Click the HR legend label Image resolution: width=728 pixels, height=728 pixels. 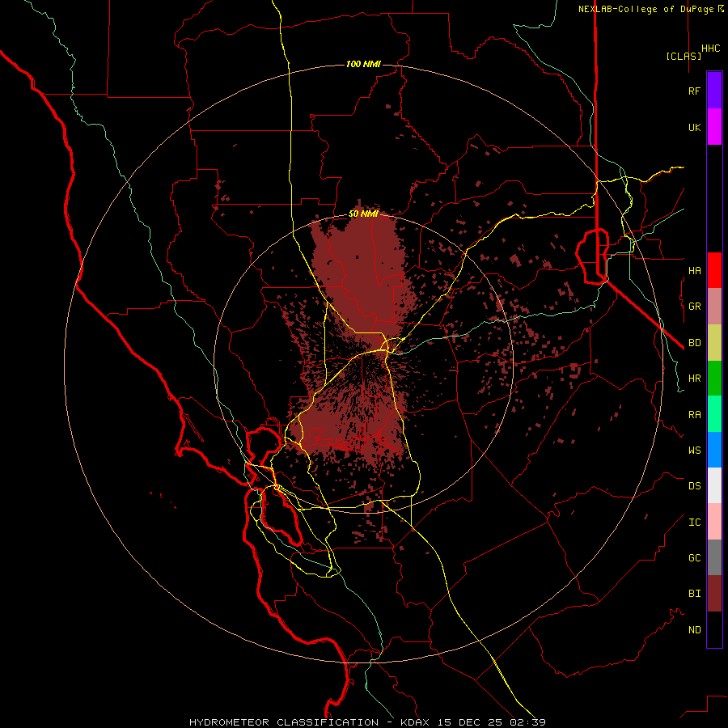click(694, 379)
